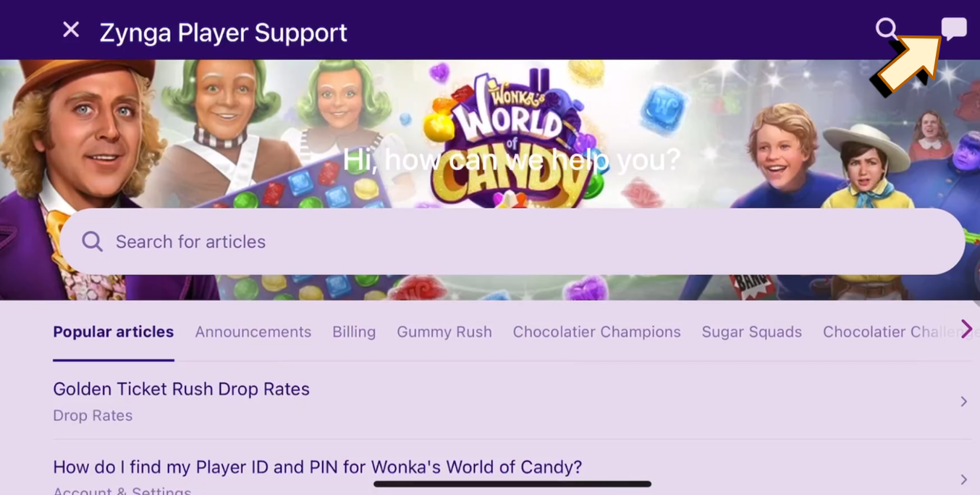Open the Sugar Squads tab
The height and width of the screenshot is (495, 980).
pos(751,331)
